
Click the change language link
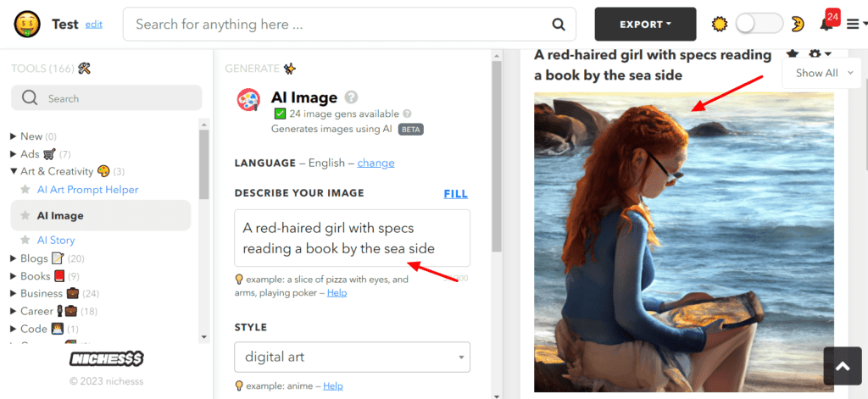(x=376, y=163)
